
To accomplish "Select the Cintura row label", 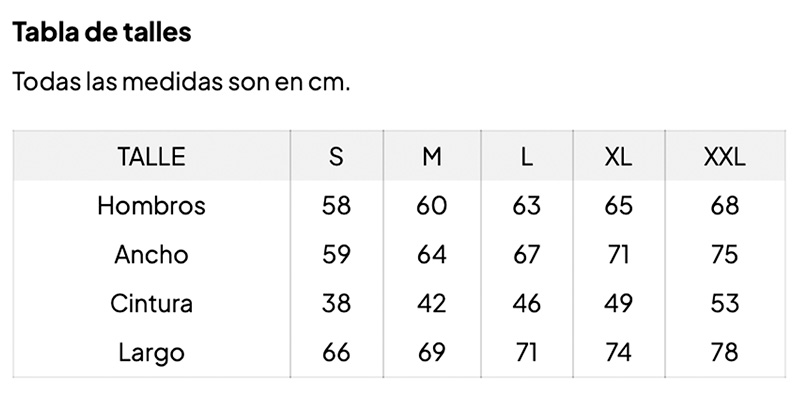I will tap(151, 303).
